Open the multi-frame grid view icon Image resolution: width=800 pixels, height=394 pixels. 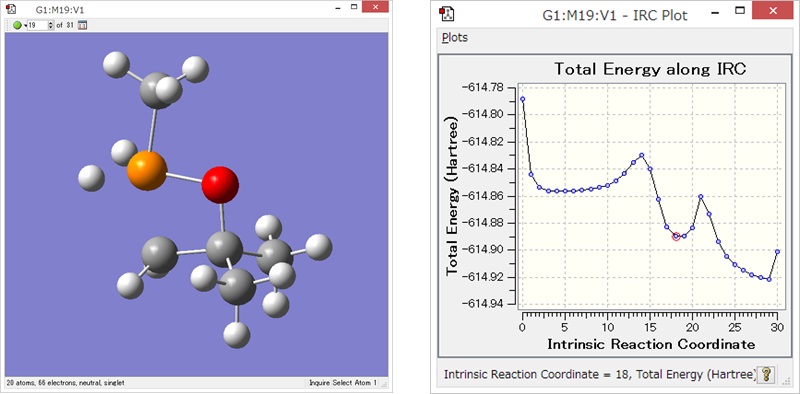coord(82,25)
